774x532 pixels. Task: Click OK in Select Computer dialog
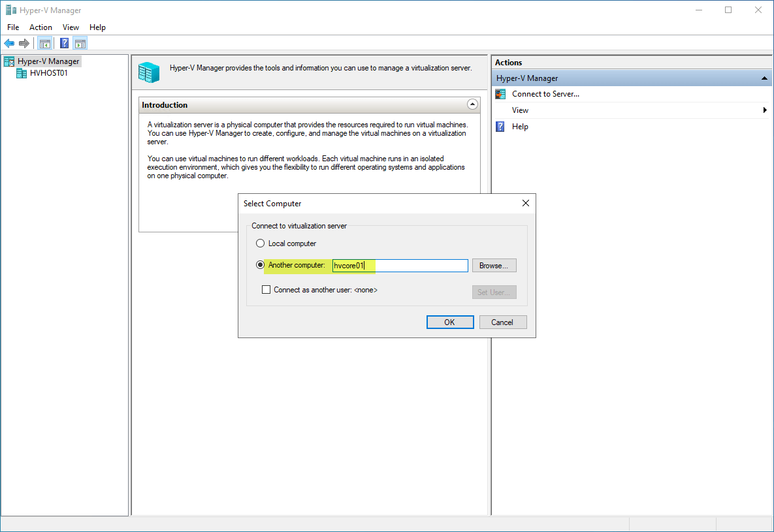pyautogui.click(x=449, y=322)
